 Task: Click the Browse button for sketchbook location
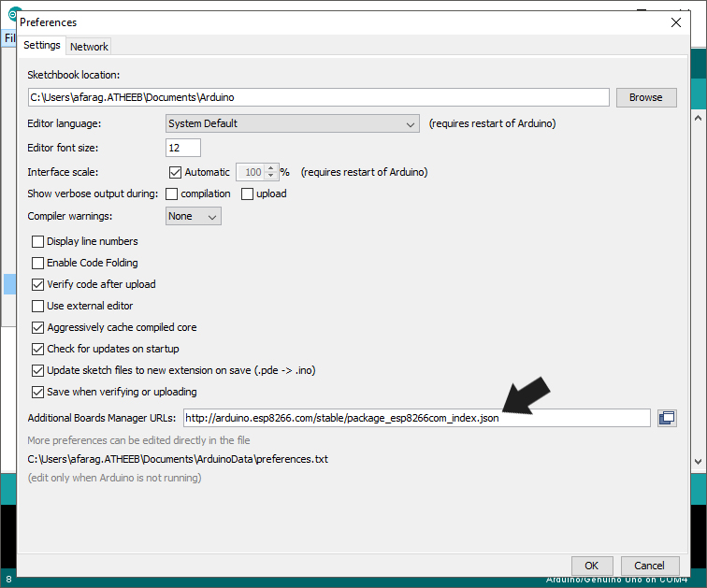[x=646, y=97]
